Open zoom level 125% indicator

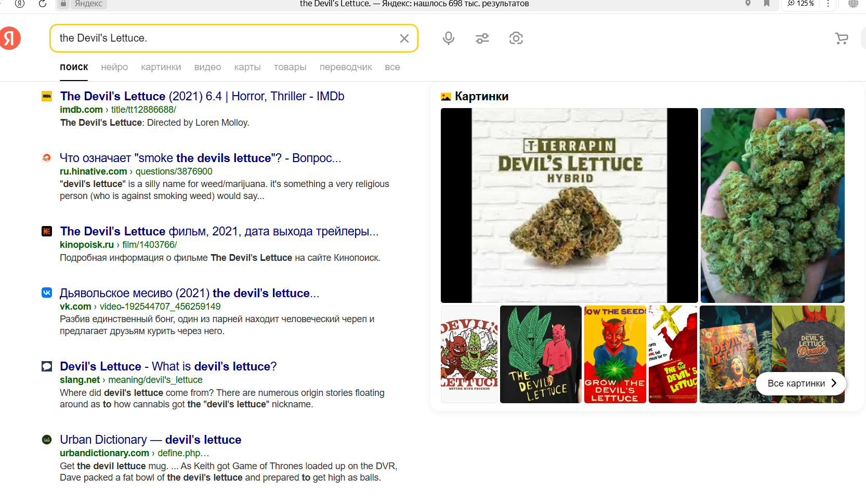pos(801,4)
